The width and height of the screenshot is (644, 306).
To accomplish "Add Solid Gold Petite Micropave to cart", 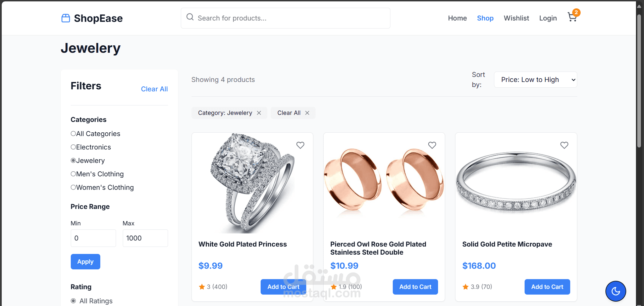I will coord(547,287).
